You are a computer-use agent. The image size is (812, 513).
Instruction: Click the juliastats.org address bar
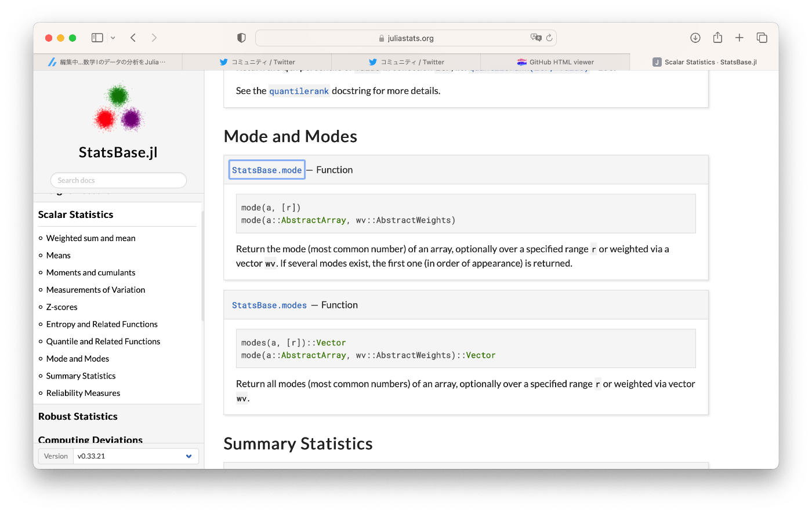(x=406, y=38)
